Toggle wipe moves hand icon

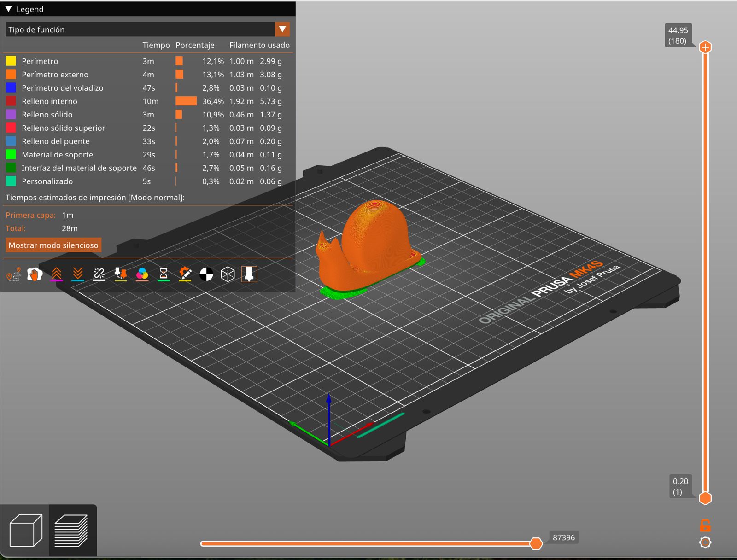35,274
